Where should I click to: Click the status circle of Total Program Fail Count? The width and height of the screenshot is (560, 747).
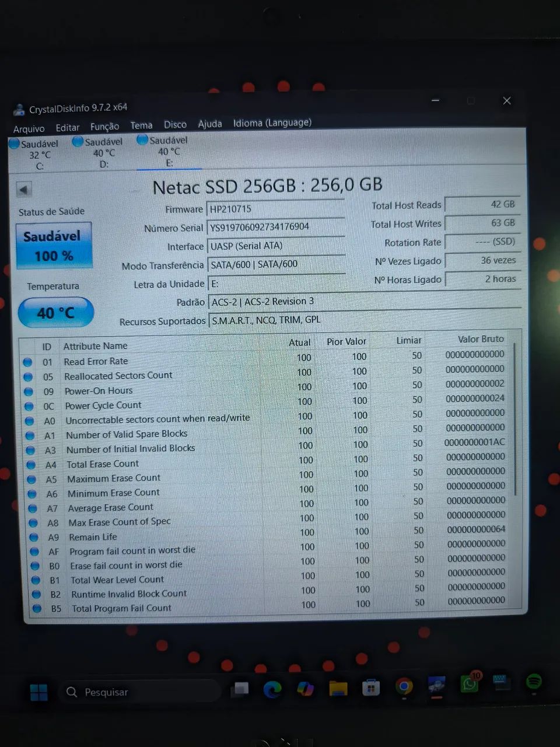click(x=37, y=608)
